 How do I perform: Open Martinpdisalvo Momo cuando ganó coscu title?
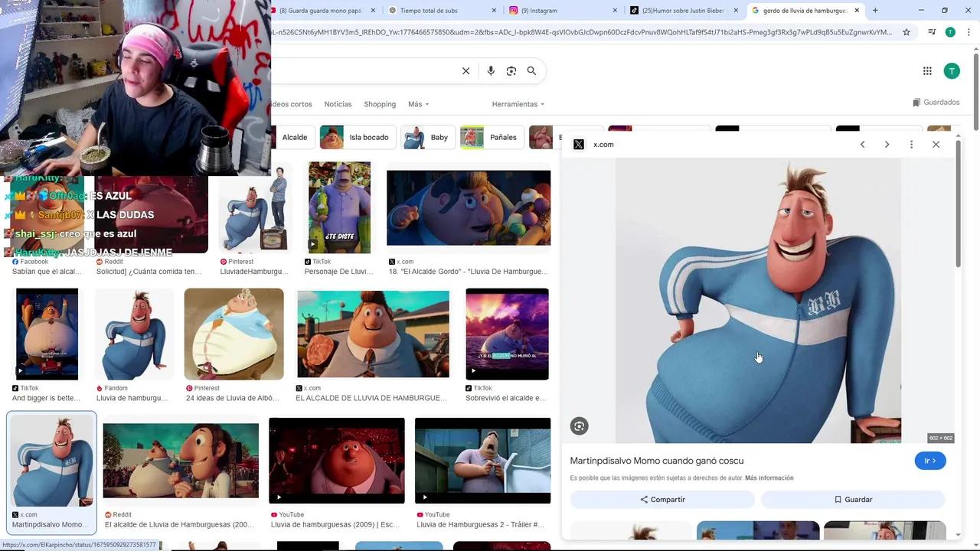pos(657,461)
